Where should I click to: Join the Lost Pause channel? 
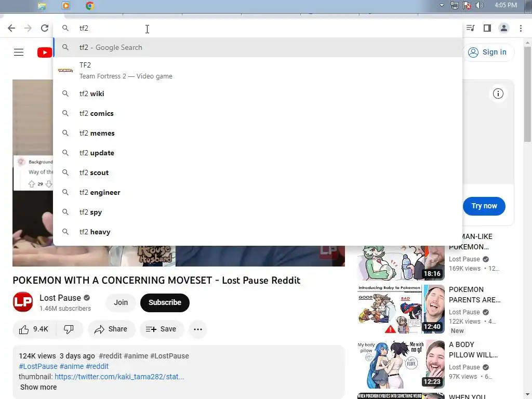pos(121,302)
